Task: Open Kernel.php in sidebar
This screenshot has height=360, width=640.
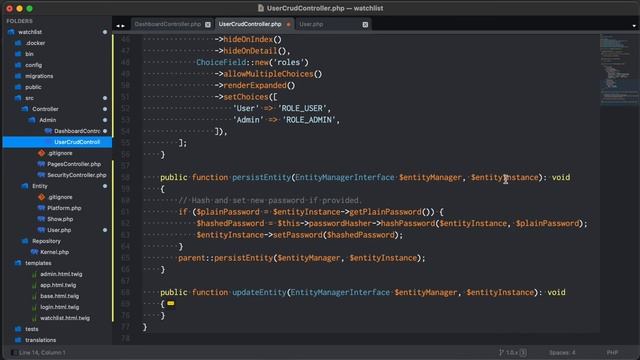Action: coord(54,252)
